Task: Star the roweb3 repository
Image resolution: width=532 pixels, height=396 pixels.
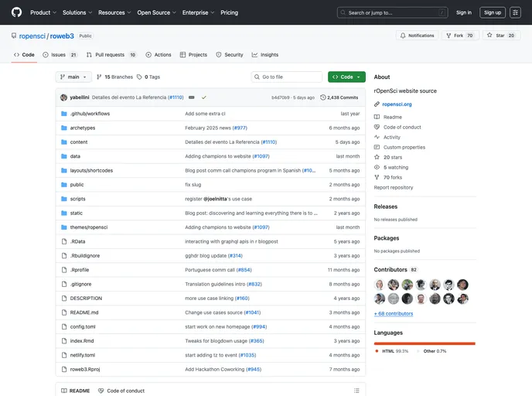Action: coord(501,36)
